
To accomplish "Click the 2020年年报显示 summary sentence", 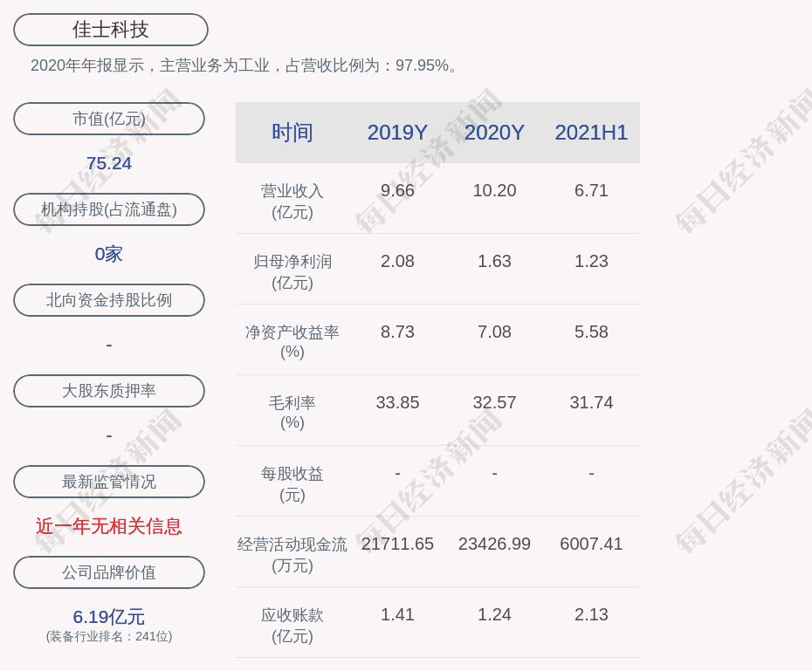I will click(244, 65).
